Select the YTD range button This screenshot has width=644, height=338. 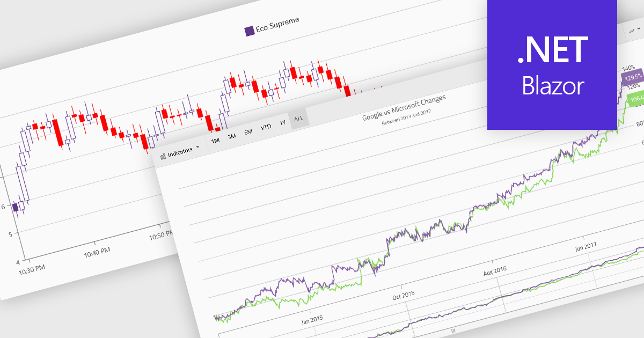(x=266, y=127)
